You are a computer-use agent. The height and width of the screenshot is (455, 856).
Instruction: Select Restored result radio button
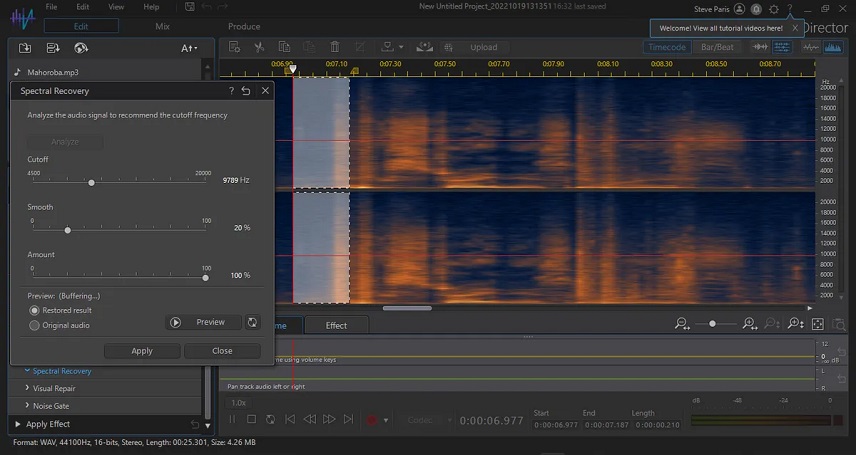pos(34,310)
